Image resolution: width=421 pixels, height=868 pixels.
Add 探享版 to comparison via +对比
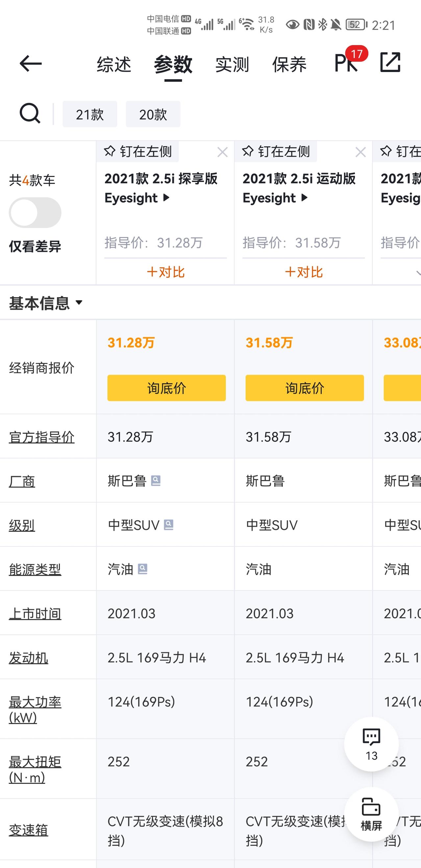tap(165, 272)
